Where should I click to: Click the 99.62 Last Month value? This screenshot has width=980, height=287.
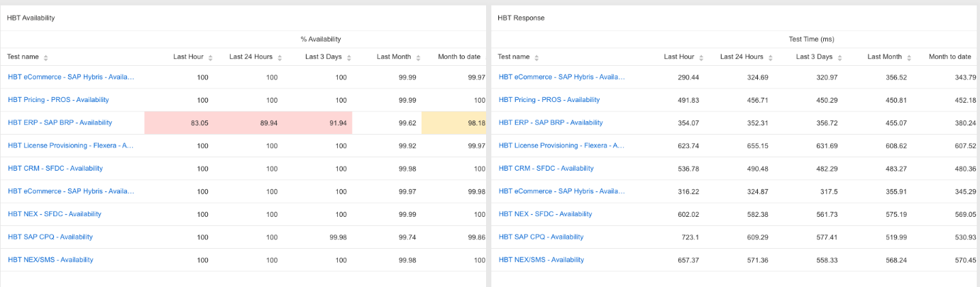[407, 123]
